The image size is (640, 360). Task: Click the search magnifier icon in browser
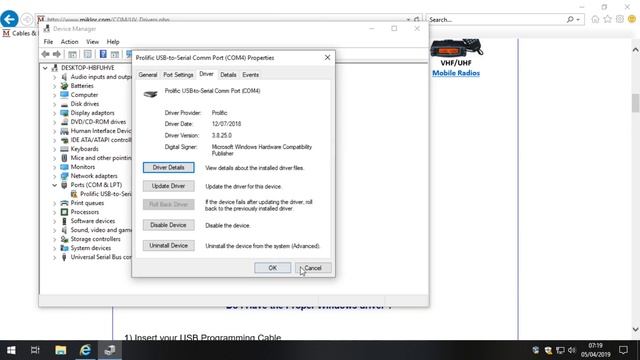point(570,19)
